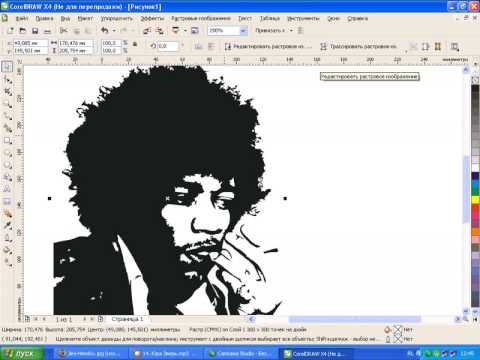Screen dimensions: 480x360
Task: Select the Crop tool in toolbox
Action: pyautogui.click(x=7, y=92)
